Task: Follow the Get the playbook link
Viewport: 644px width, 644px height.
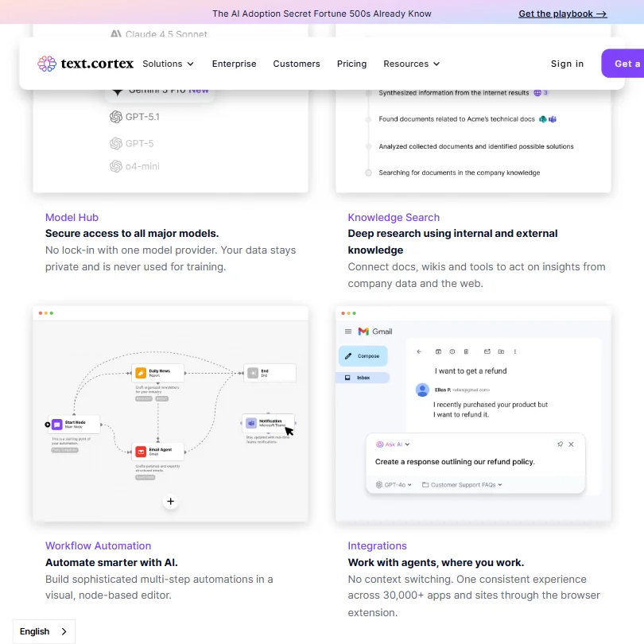Action: coord(563,14)
